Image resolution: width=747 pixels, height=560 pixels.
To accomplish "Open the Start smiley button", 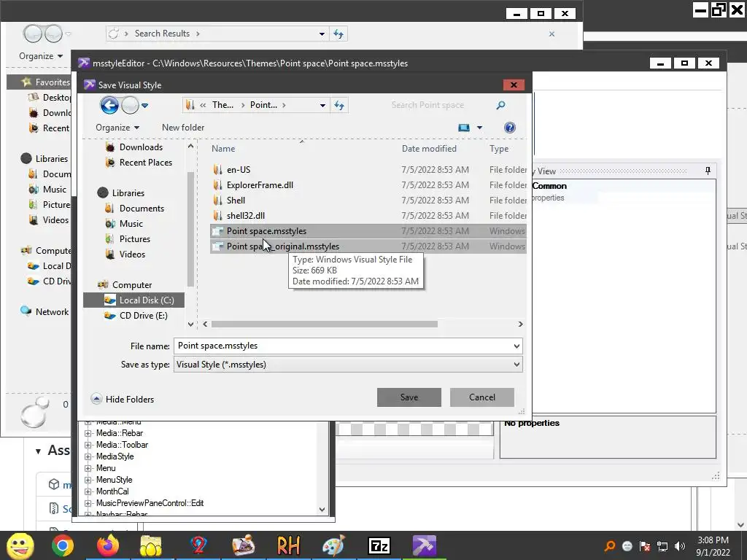I will (20, 545).
